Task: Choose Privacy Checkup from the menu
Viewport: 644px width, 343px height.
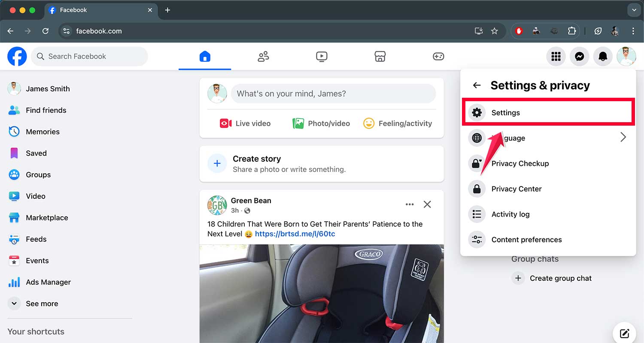Action: (520, 163)
